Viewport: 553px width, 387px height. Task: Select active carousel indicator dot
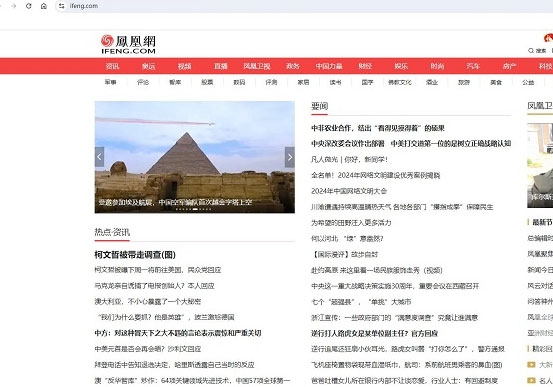[x=195, y=209]
